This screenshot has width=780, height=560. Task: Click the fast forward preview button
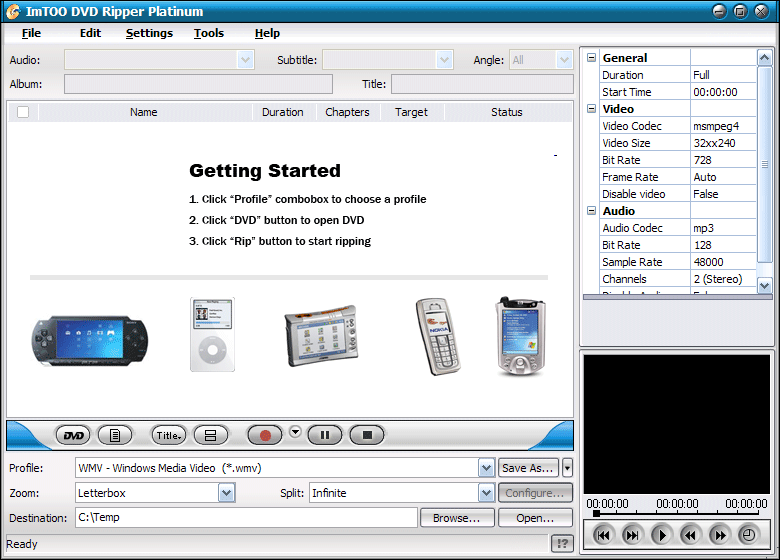click(719, 535)
